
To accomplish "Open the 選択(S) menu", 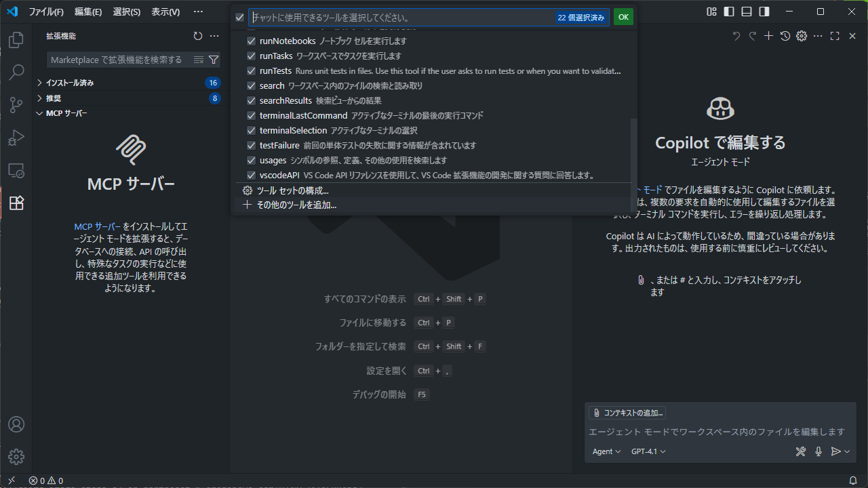I will [127, 12].
